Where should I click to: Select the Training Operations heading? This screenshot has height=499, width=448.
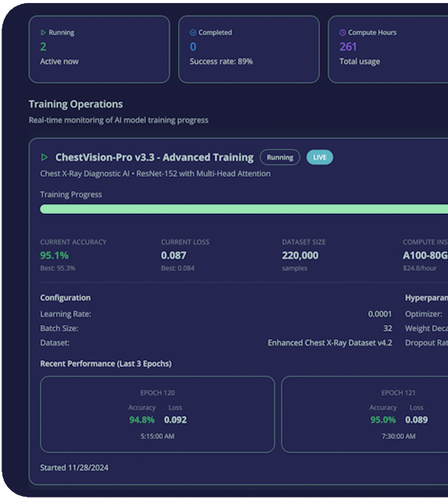click(x=76, y=104)
